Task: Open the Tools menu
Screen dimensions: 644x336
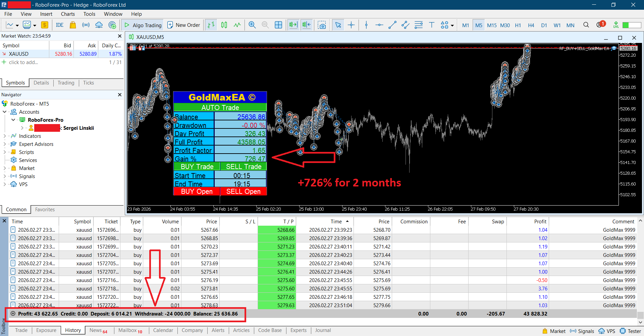Action: (89, 14)
